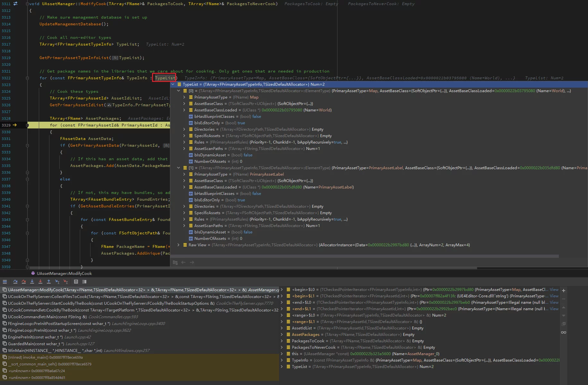
Task: Click View link for <begin>$L0 variable
Action: (554, 290)
